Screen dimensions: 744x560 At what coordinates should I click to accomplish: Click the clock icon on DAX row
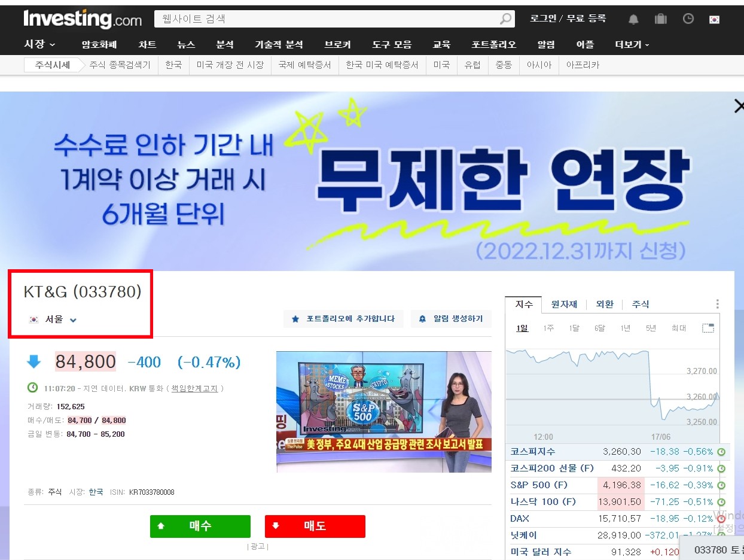[x=721, y=519]
